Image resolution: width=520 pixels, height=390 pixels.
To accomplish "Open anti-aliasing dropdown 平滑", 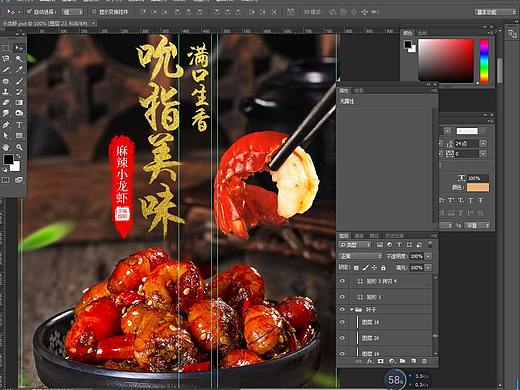I will (478, 226).
